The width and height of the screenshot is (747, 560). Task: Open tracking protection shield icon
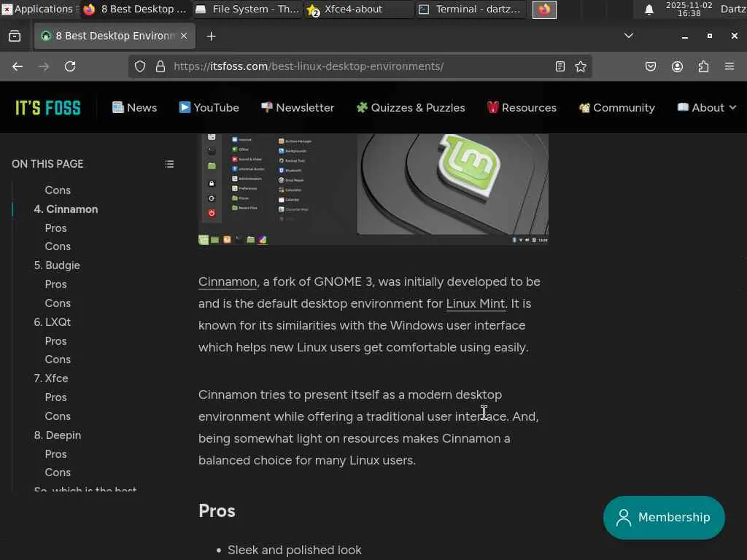[139, 66]
